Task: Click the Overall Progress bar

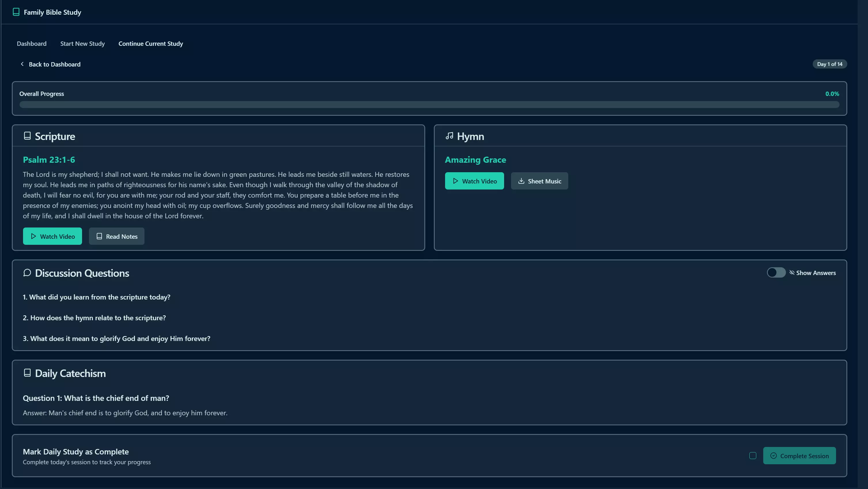Action: [x=429, y=105]
